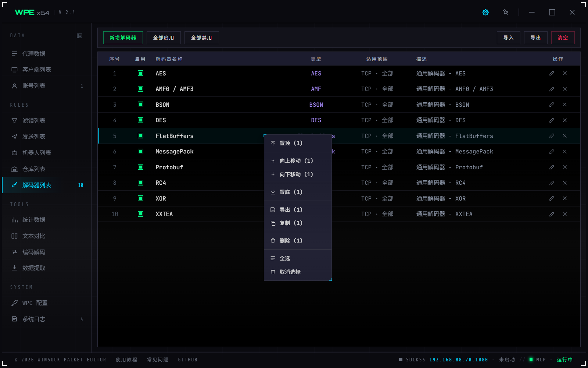
Task: Remove the RC4 decoder row
Action: 565,183
